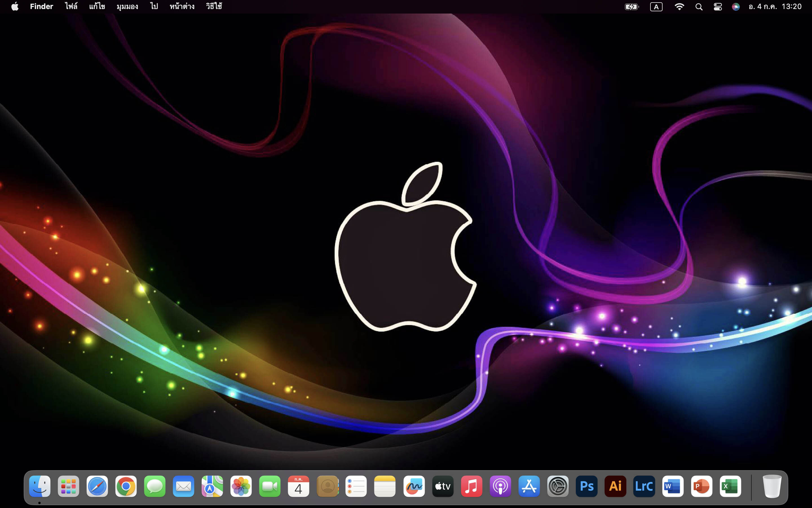
Task: Launch Freeform from the Dock
Action: pos(414,486)
